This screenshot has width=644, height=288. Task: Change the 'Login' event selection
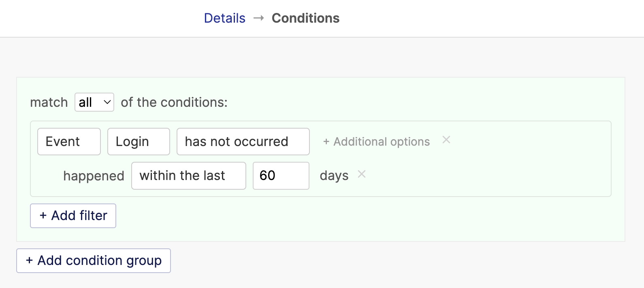click(x=139, y=142)
